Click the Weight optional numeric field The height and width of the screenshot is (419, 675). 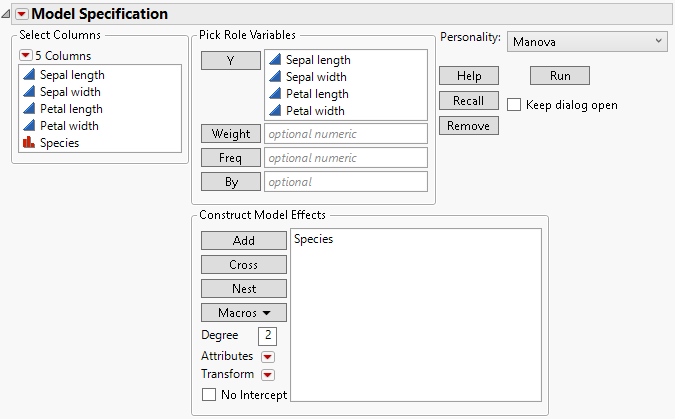pyautogui.click(x=345, y=134)
